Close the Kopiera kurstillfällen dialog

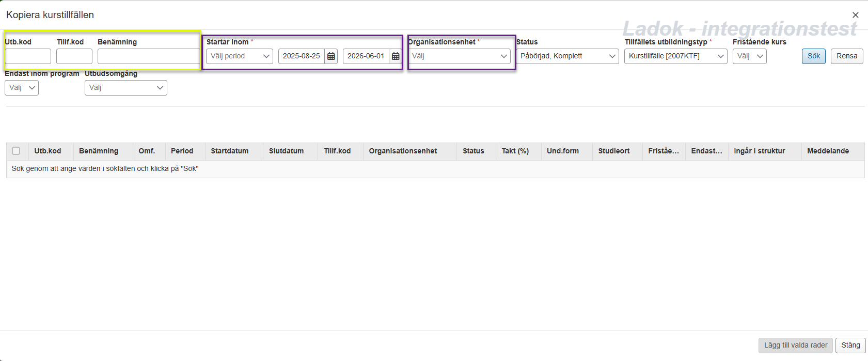point(855,15)
